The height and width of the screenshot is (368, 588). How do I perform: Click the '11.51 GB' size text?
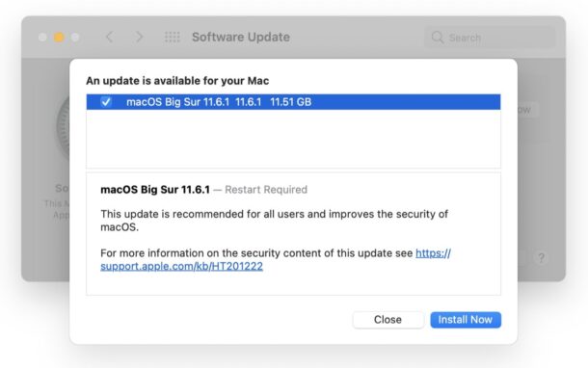290,102
